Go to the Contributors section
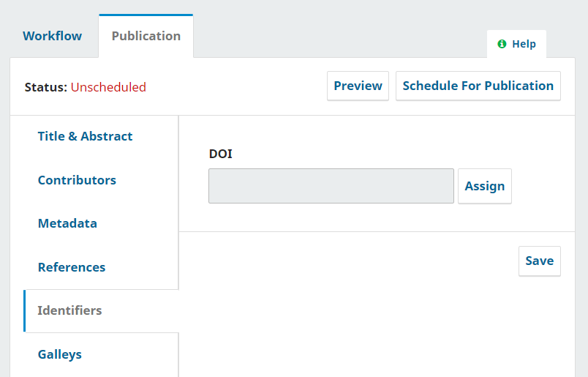Screen dimensions: 588x377 (x=77, y=180)
